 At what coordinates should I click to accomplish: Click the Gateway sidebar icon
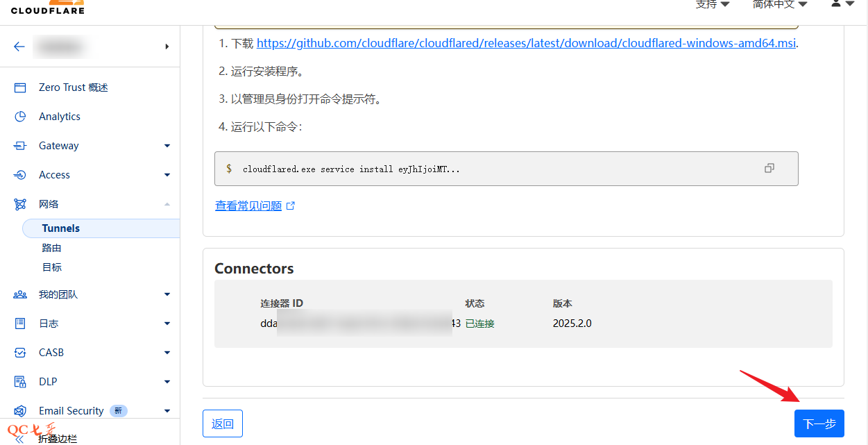[x=20, y=146]
